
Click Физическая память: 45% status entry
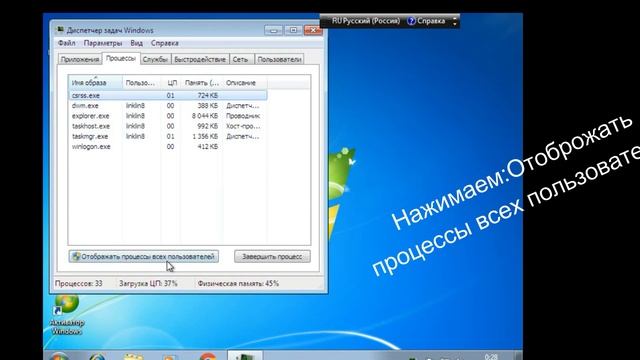coord(238,283)
